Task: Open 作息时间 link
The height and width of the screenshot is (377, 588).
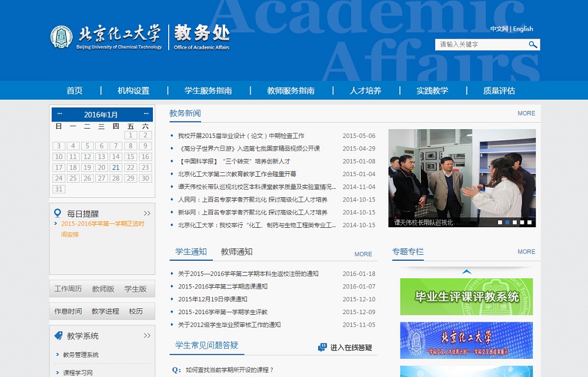Action: [x=68, y=311]
